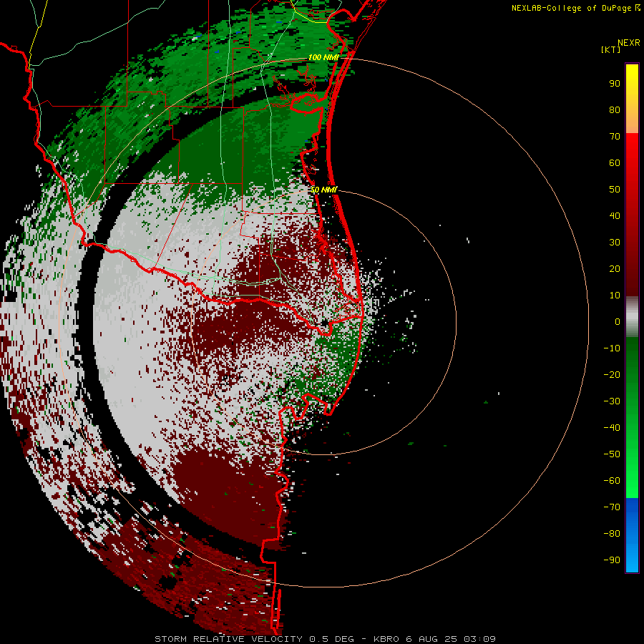Click the 60 value on the velocity scale
644x644 pixels.
pos(615,162)
